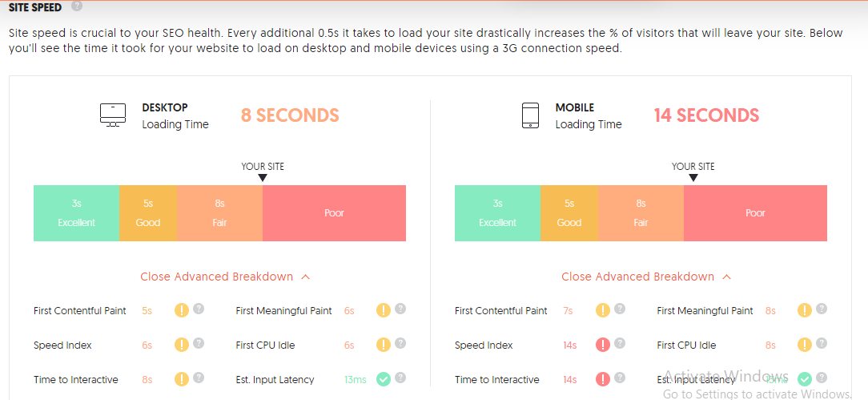Image resolution: width=868 pixels, height=400 pixels.
Task: Click help icon beside desktop Time to Interactive
Action: [x=199, y=378]
